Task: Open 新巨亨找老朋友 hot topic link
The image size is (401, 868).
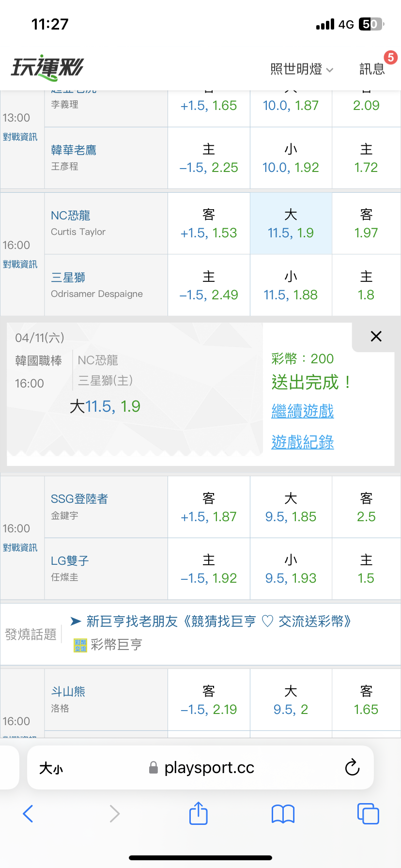Action: [x=218, y=621]
